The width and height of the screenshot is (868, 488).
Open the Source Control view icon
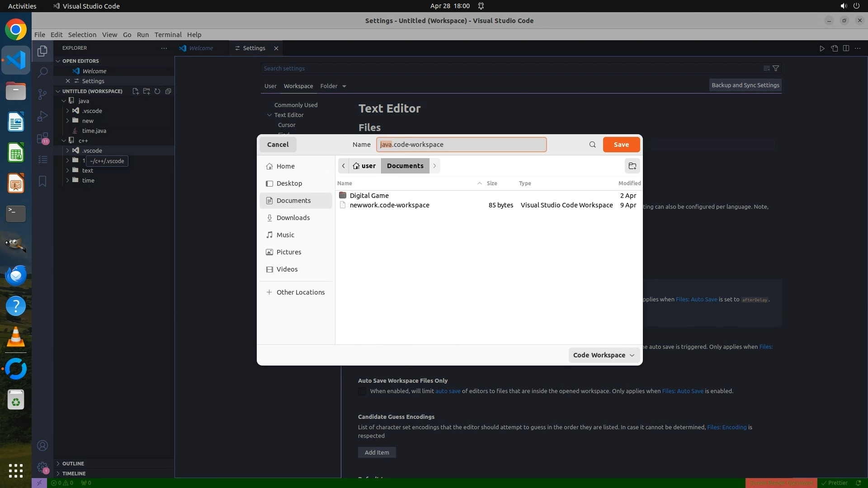(x=42, y=94)
